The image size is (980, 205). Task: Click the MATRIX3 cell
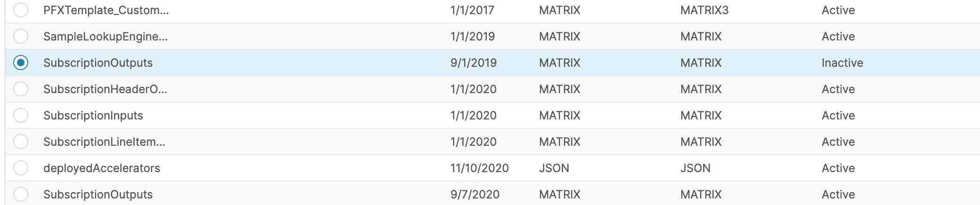coord(704,10)
